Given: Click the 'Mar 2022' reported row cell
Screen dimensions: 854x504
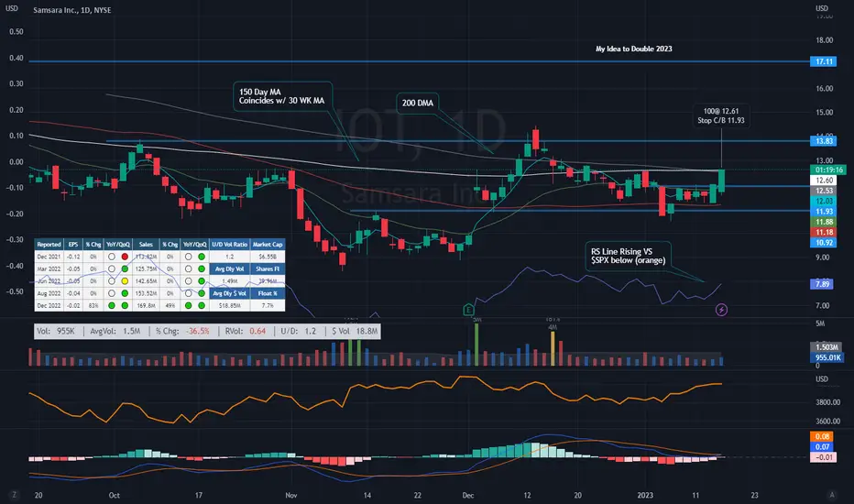Looking at the screenshot, I should coord(49,269).
